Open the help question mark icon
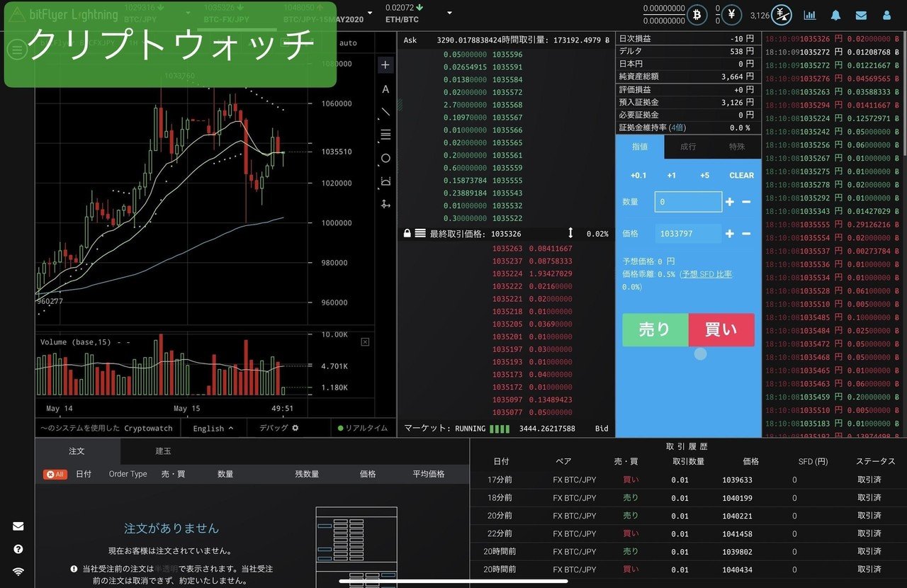Image resolution: width=907 pixels, height=588 pixels. point(18,549)
